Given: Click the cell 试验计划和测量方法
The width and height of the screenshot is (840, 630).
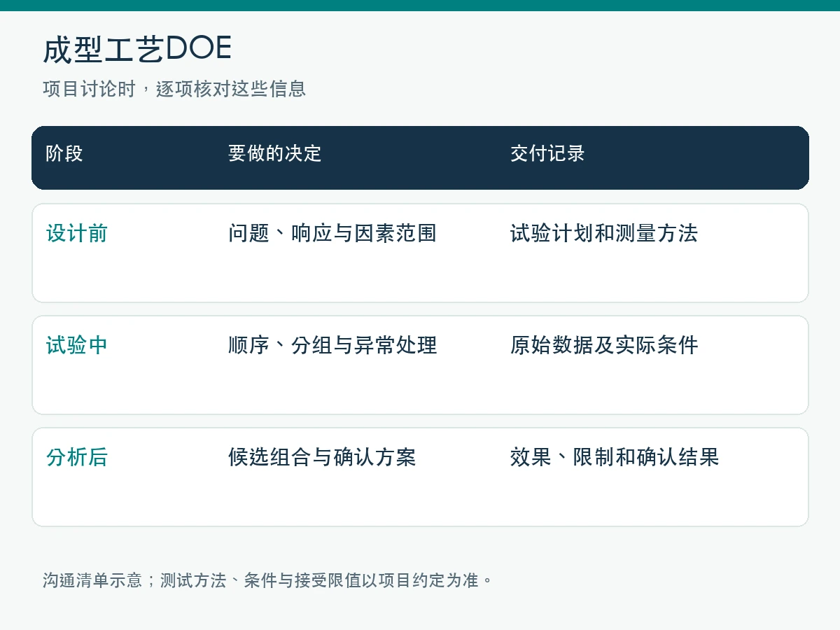Looking at the screenshot, I should 604,233.
